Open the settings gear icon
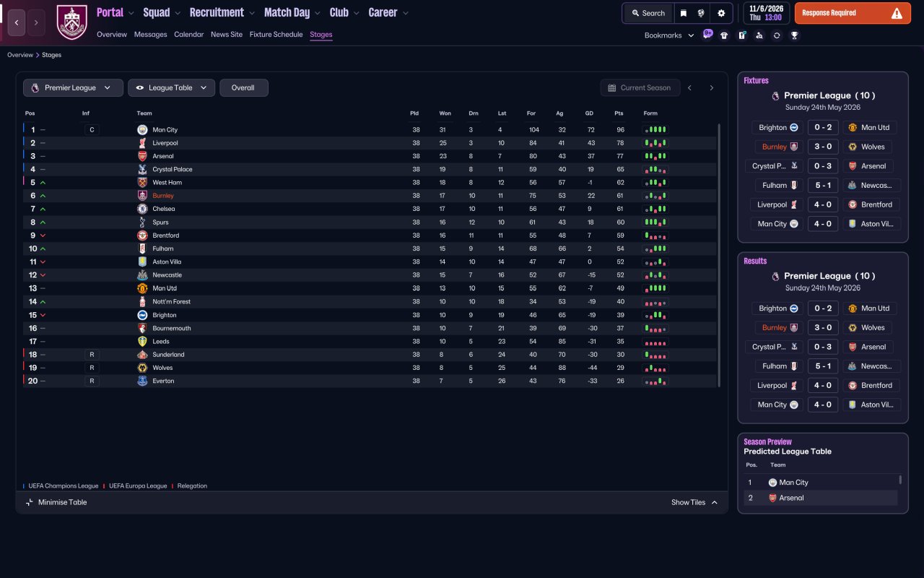Image resolution: width=924 pixels, height=578 pixels. point(721,13)
